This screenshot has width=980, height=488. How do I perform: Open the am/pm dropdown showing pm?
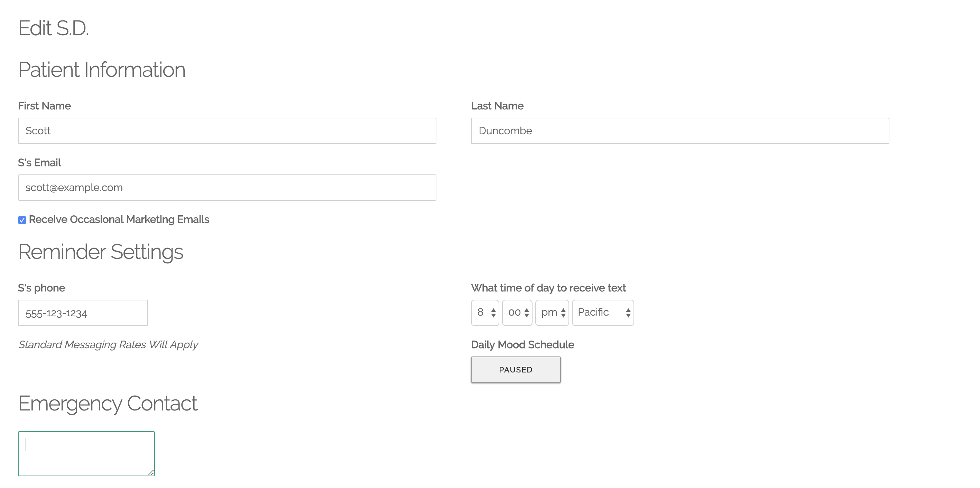552,313
